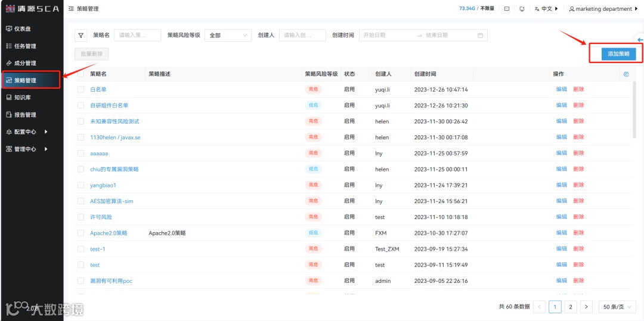Click calendar icon in date range field
The image size is (644, 321).
click(480, 35)
